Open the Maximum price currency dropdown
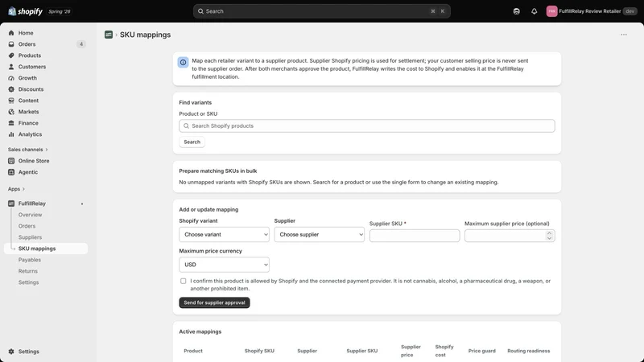Screen dimensions: 644x362 (225, 265)
